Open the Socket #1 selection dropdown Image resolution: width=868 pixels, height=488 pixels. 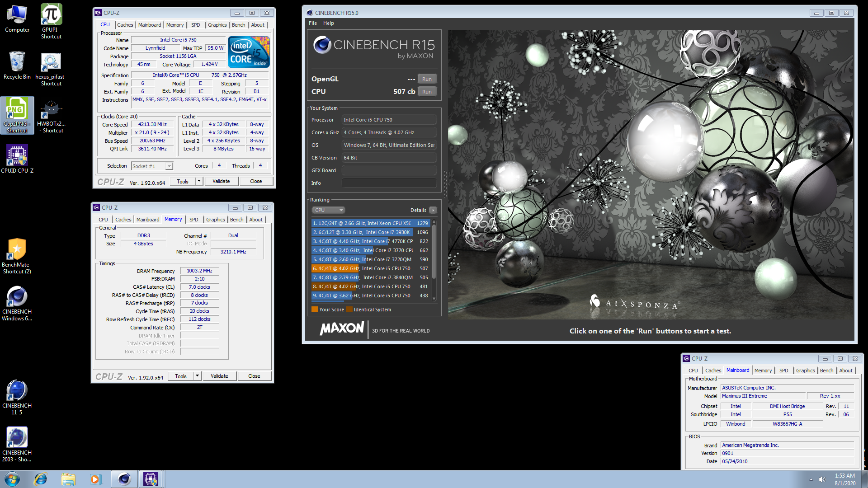coord(152,166)
